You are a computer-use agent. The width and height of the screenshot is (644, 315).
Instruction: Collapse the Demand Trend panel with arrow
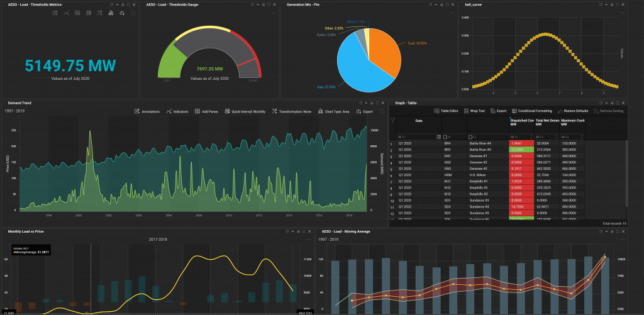(x=365, y=103)
